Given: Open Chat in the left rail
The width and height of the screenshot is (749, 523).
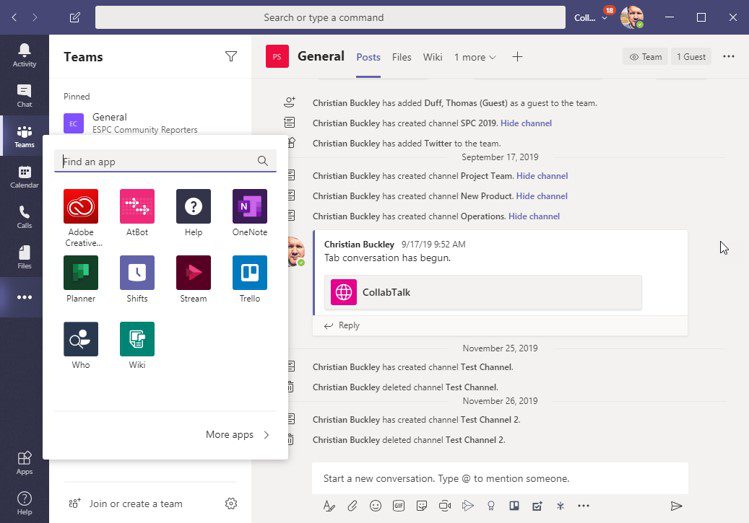Looking at the screenshot, I should pyautogui.click(x=24, y=96).
